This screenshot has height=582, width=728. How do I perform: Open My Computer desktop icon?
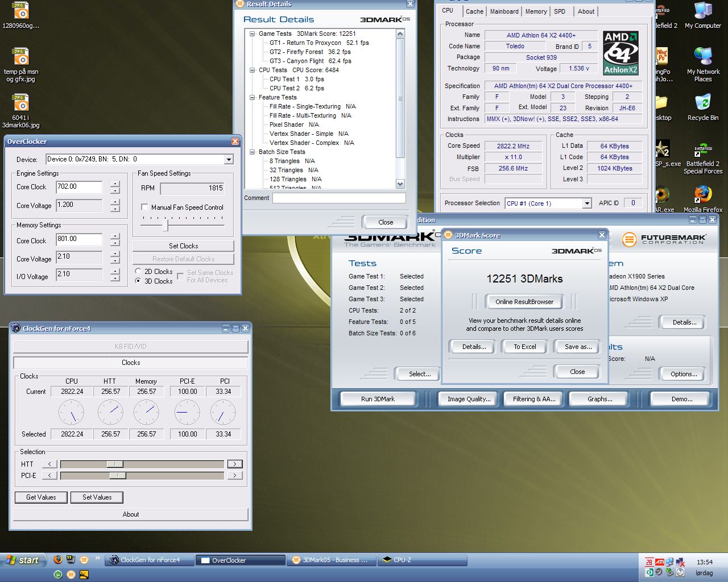[703, 15]
